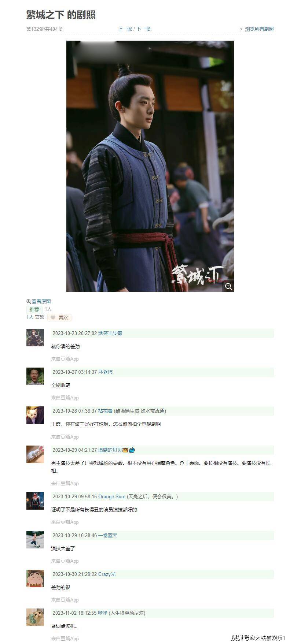Open avatar of user 坏老师
This screenshot has height=644, width=290.
(x=35, y=376)
